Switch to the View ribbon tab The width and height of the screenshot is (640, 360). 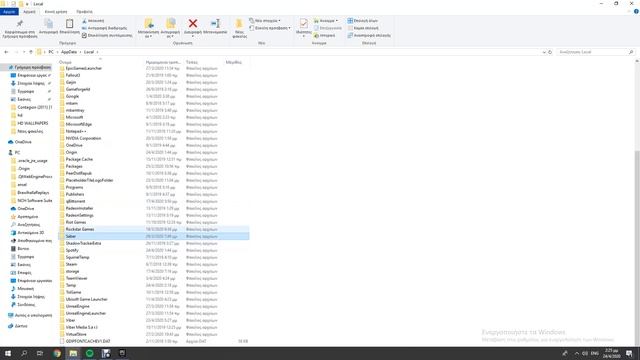click(84, 12)
